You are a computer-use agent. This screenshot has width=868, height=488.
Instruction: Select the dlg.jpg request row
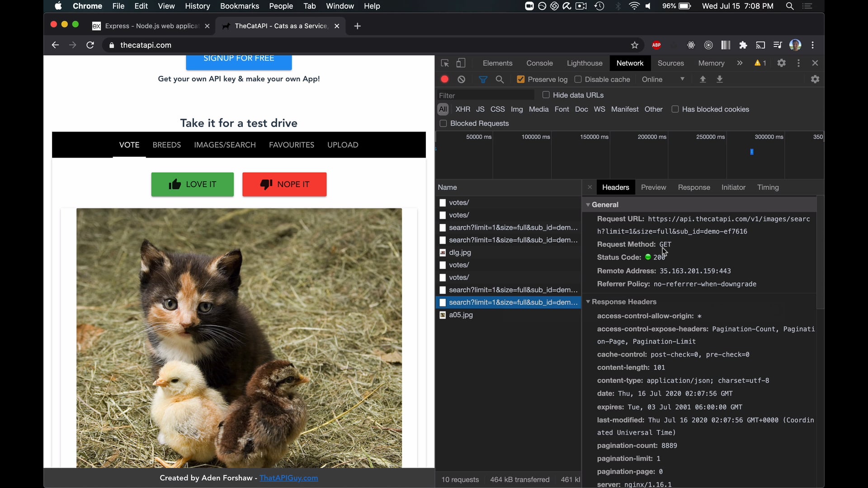tap(508, 253)
